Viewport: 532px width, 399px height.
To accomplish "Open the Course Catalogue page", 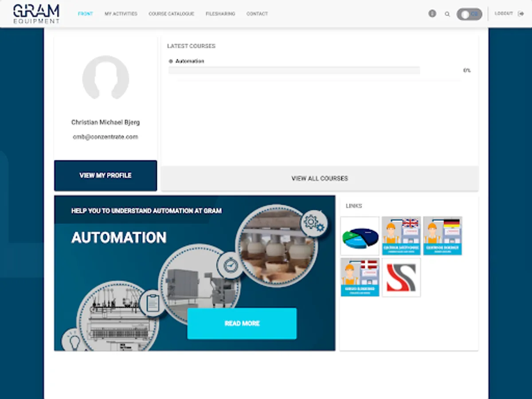I will (171, 14).
